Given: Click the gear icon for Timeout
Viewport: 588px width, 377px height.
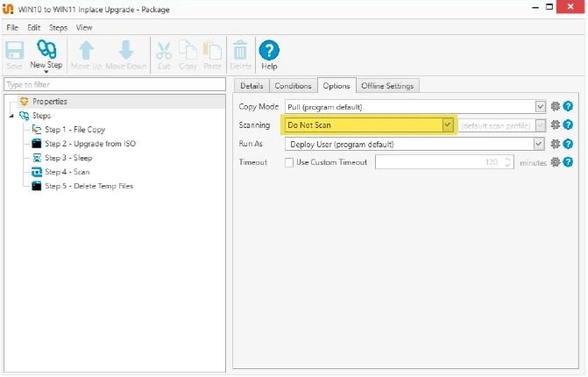Looking at the screenshot, I should [x=556, y=162].
